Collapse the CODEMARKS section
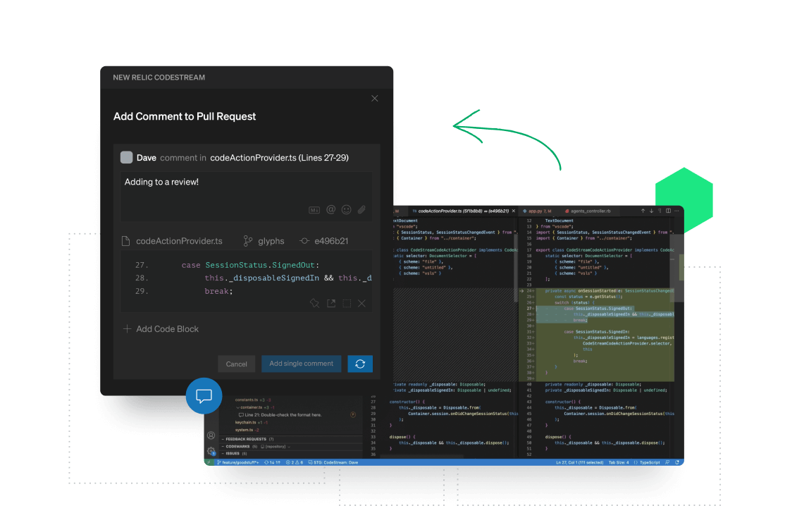The width and height of the screenshot is (785, 532). [x=223, y=446]
